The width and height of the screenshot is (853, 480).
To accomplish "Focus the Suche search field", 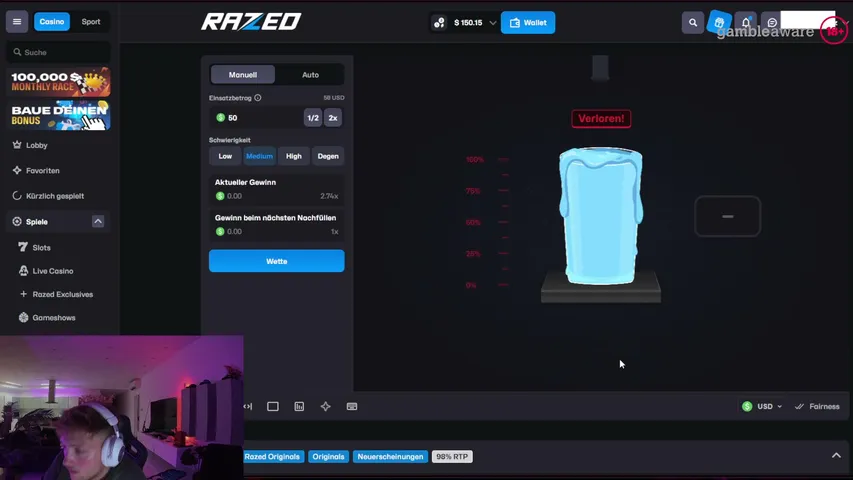I will (59, 52).
